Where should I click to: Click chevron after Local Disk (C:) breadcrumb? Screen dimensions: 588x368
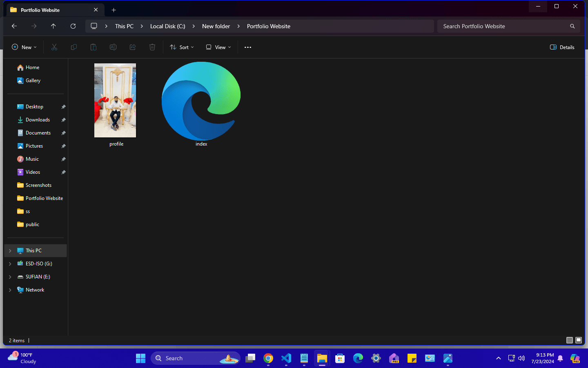tap(194, 26)
